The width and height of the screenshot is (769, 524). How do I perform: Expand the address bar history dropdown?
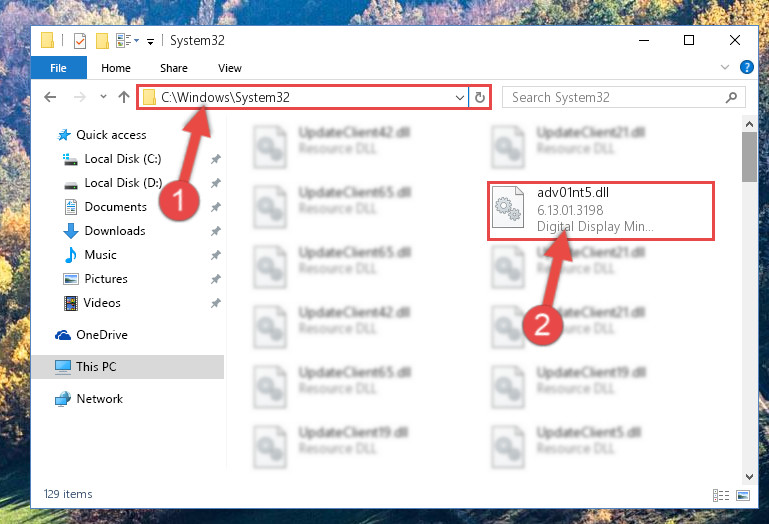click(x=460, y=98)
